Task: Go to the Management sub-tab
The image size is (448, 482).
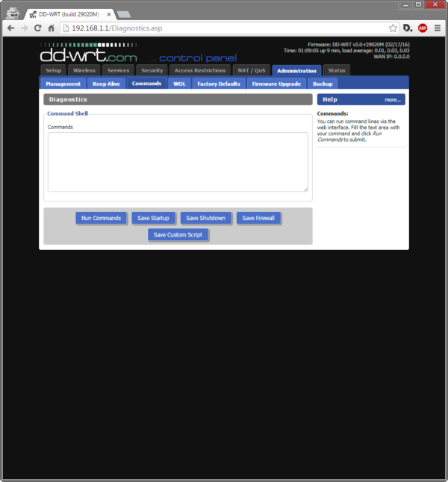Action: pos(63,84)
